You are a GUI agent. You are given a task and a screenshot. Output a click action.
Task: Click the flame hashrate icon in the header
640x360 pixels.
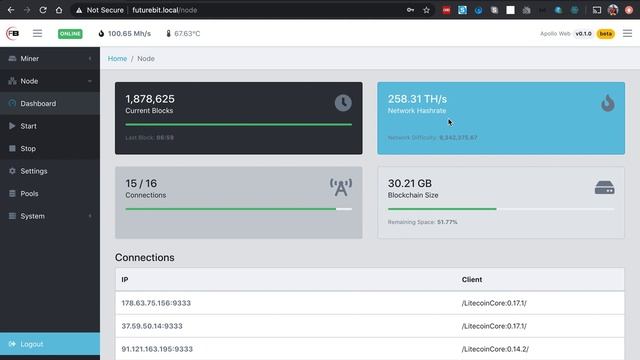101,33
